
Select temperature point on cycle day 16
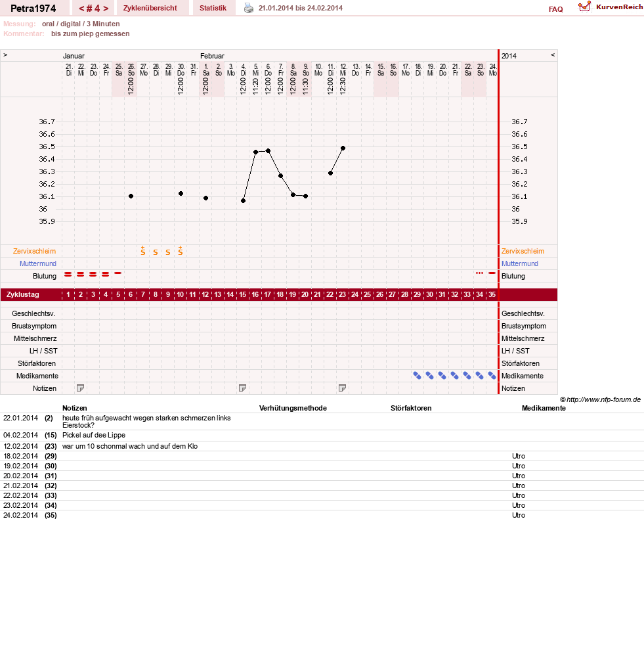tap(255, 152)
